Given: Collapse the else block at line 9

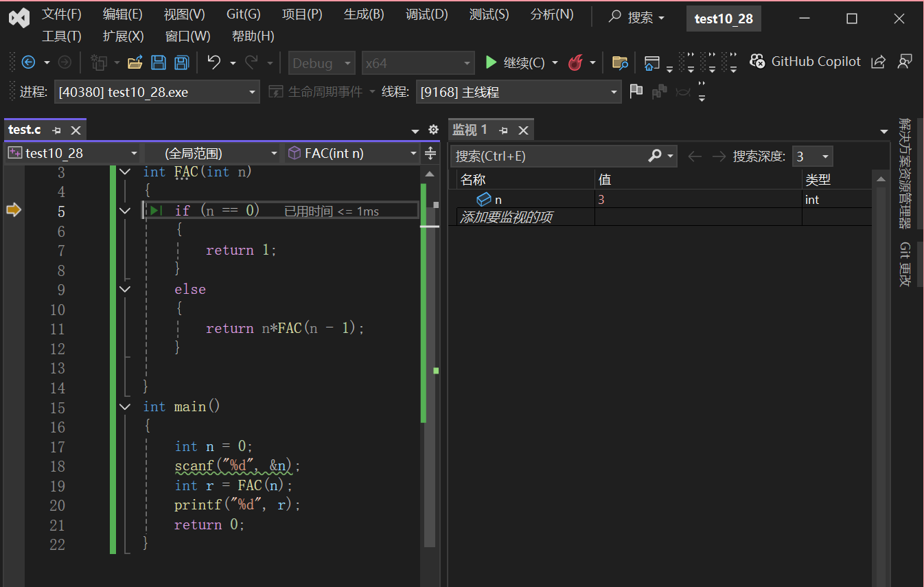Looking at the screenshot, I should click(x=125, y=289).
